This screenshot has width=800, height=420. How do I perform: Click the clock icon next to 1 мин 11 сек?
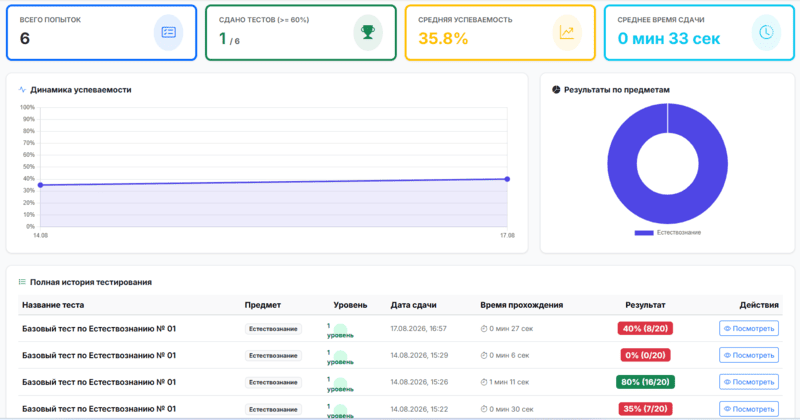(484, 382)
